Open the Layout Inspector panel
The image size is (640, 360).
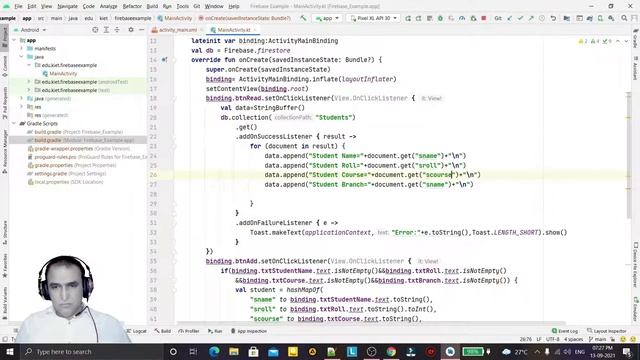click(x=607, y=331)
